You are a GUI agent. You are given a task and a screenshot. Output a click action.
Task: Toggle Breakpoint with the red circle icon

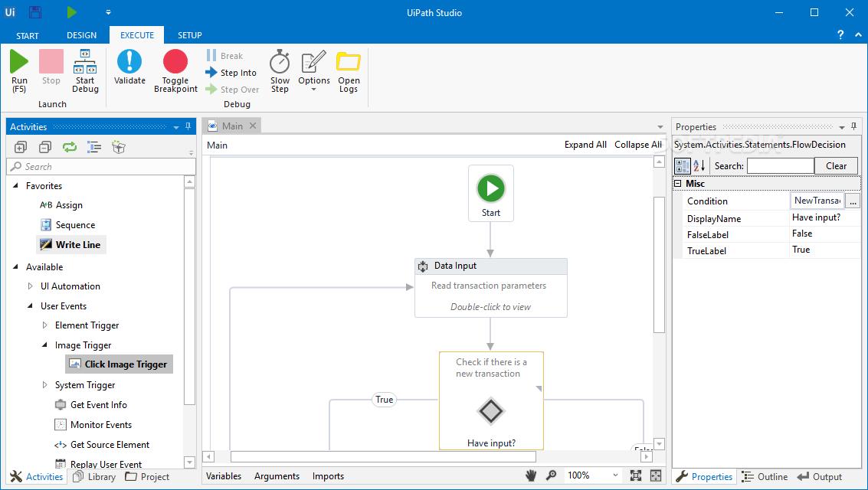(x=175, y=62)
